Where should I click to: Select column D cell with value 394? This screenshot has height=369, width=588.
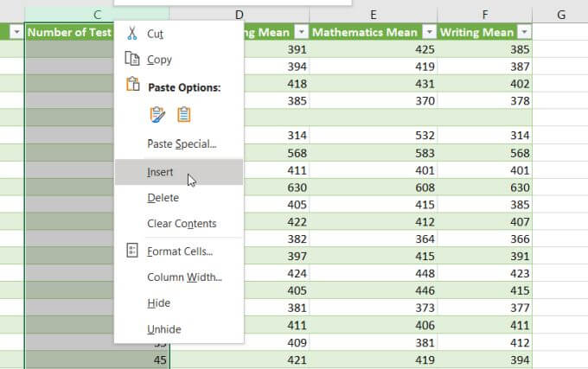coord(277,67)
